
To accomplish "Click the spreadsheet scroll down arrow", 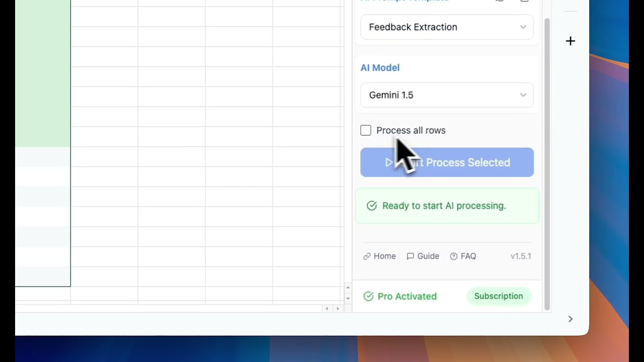I will [x=348, y=299].
